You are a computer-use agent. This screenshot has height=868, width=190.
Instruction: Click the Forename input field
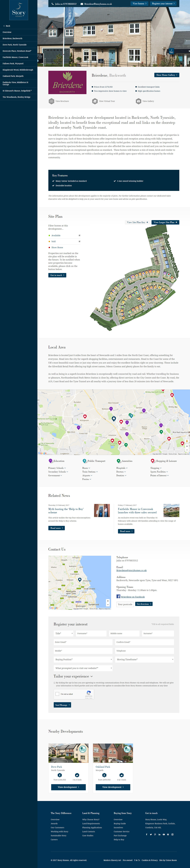click(91, 633)
